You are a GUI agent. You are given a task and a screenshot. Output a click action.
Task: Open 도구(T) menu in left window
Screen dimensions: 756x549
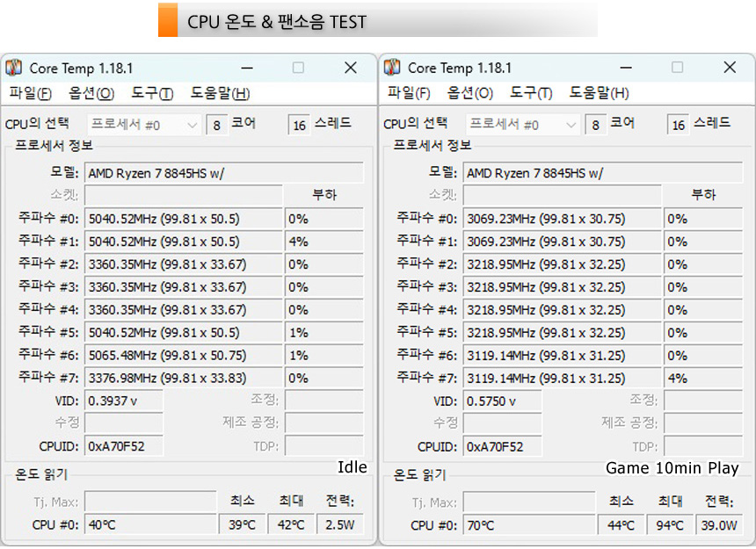pyautogui.click(x=152, y=93)
